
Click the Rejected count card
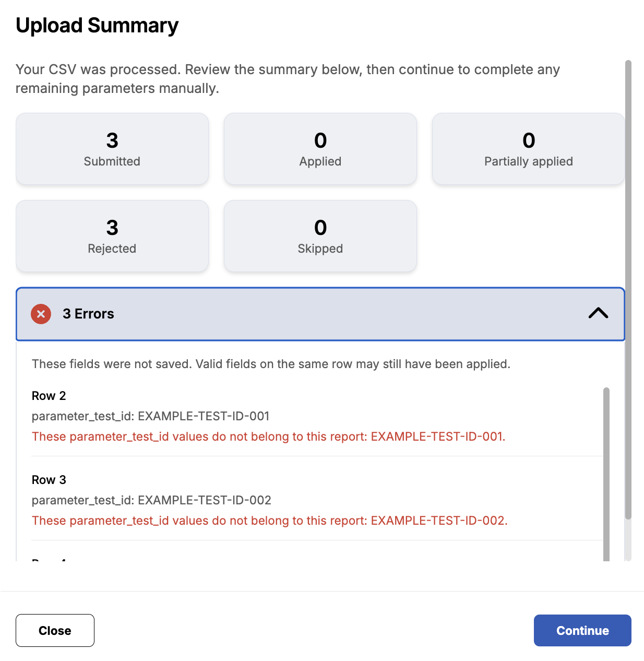(x=112, y=236)
